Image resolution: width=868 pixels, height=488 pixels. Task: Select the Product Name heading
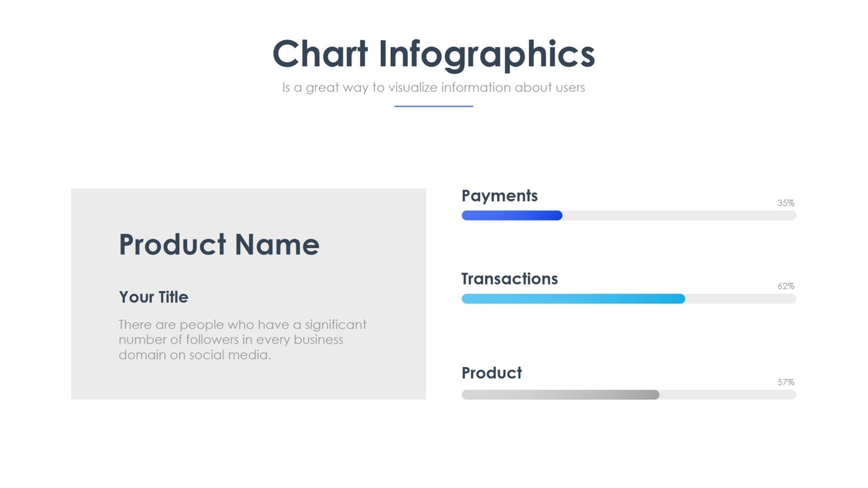pos(219,244)
